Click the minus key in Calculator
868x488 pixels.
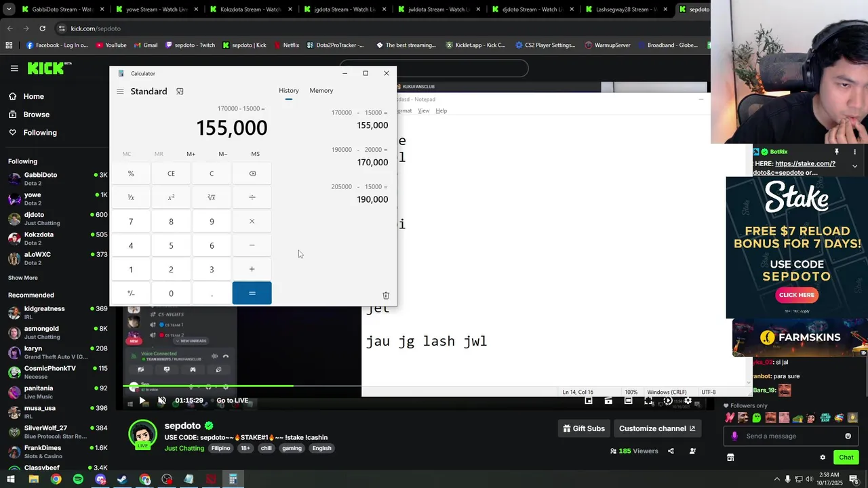pyautogui.click(x=252, y=245)
